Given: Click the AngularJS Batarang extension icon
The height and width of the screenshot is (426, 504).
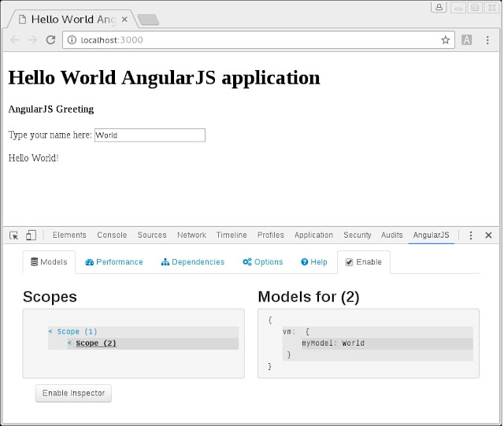Looking at the screenshot, I should (x=466, y=40).
